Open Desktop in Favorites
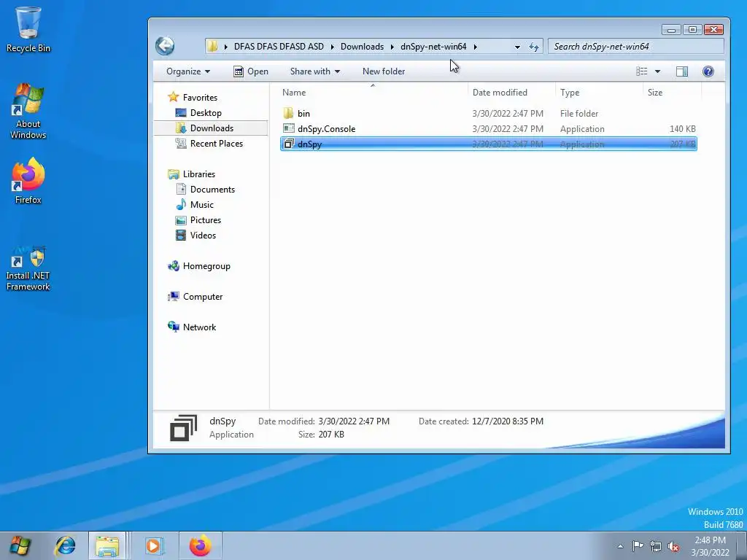Screen dimensions: 747x560 (205, 113)
